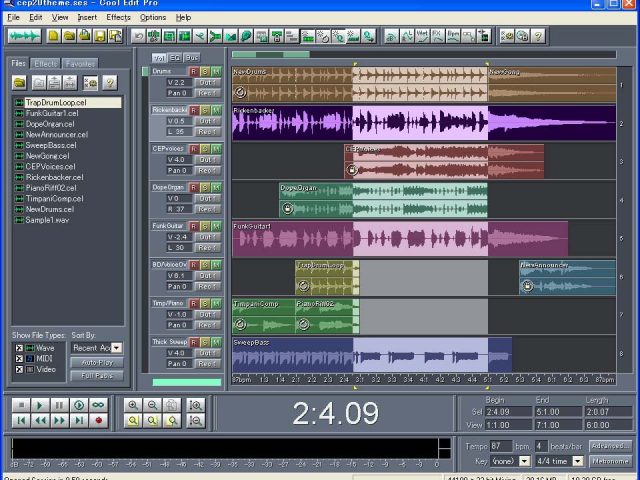
Task: Click the waveform view switch icon
Action: 25,36
